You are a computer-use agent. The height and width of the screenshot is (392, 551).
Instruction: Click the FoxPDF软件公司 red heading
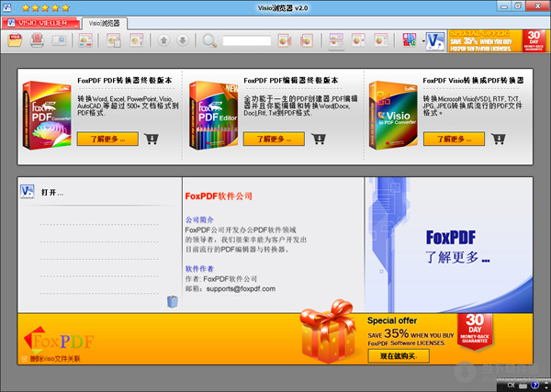point(219,196)
